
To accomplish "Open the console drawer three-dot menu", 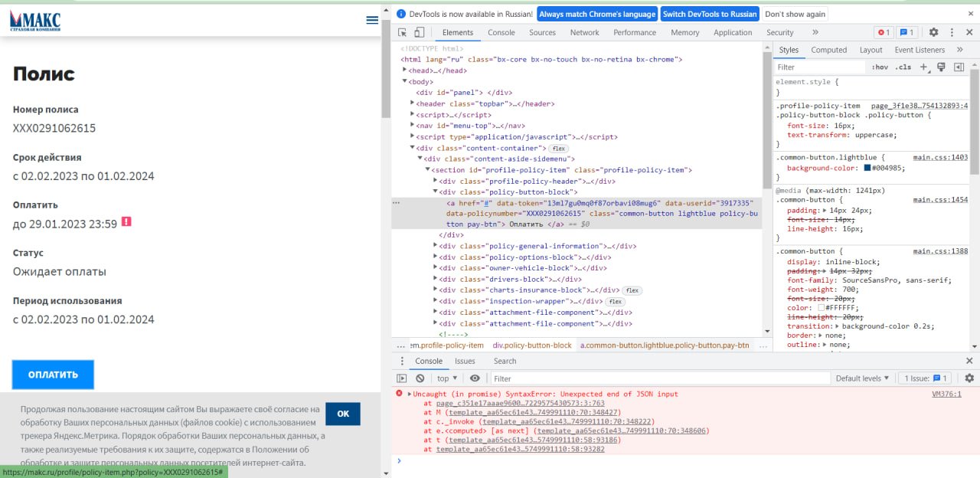I will point(403,361).
